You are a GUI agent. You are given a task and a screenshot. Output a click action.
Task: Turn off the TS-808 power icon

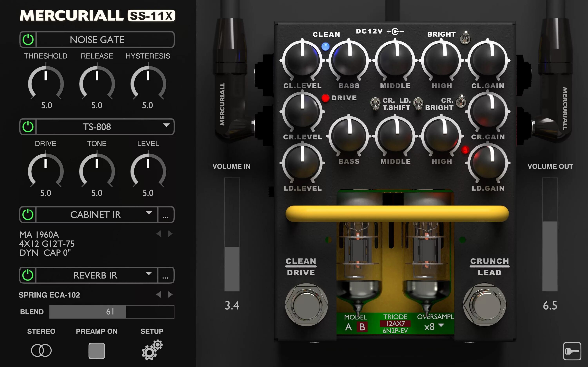pos(28,127)
